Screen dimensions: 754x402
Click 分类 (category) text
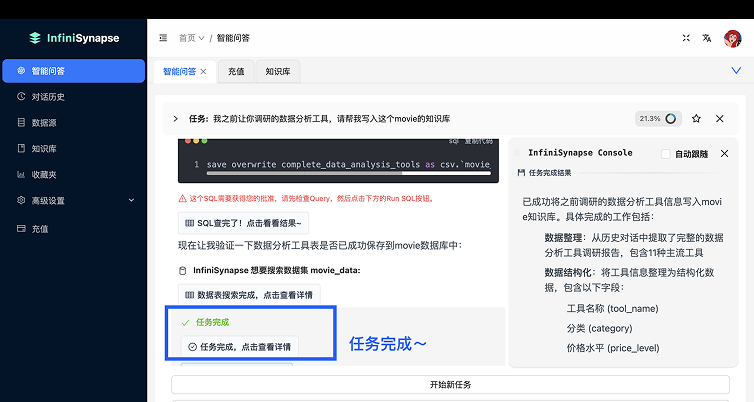[599, 328]
